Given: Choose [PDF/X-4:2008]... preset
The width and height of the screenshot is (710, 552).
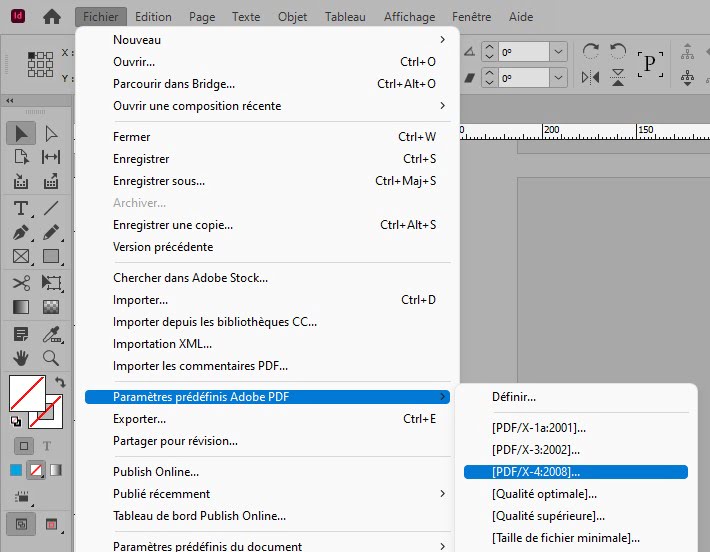Looking at the screenshot, I should pos(576,472).
